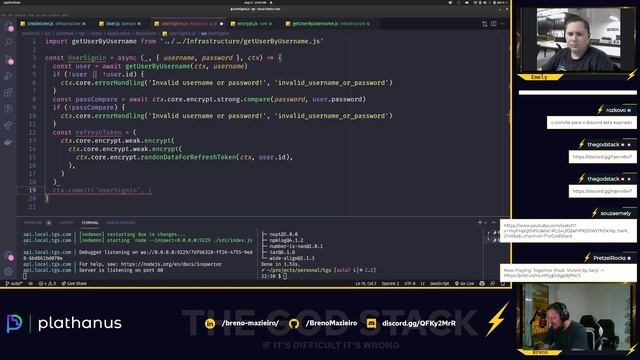The image size is (640, 360).
Task: Click the GitHub /BrenoMazieiro link
Action: (x=323, y=323)
